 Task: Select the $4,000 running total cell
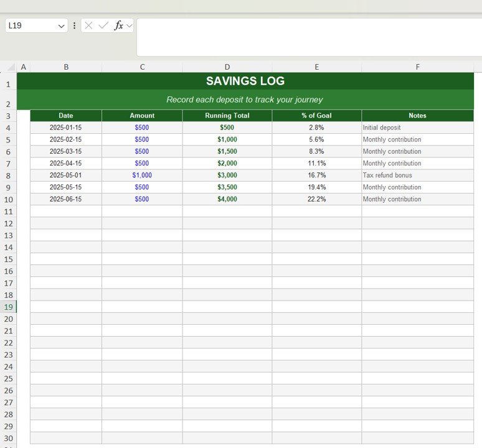pos(227,199)
